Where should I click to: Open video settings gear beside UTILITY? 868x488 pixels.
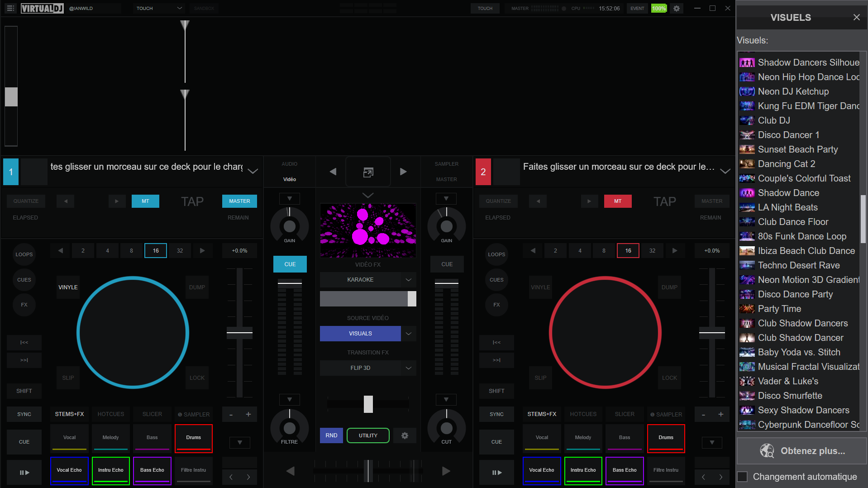405,435
